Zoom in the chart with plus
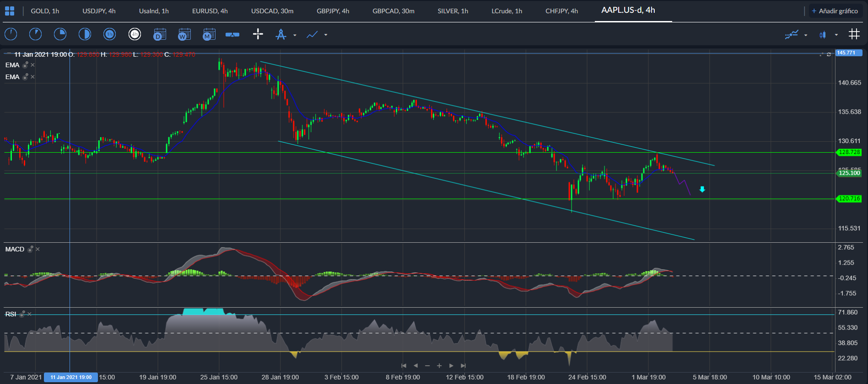Screen dimensions: 868x384 tap(439, 365)
